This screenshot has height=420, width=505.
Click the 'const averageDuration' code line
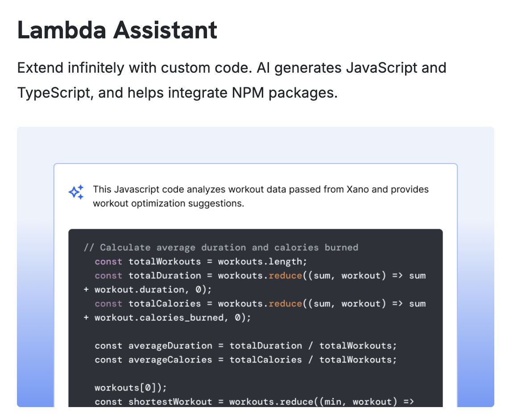pos(245,346)
